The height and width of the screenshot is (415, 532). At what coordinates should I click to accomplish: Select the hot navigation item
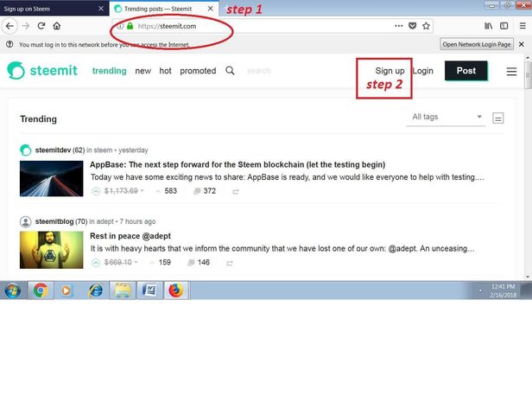(165, 71)
